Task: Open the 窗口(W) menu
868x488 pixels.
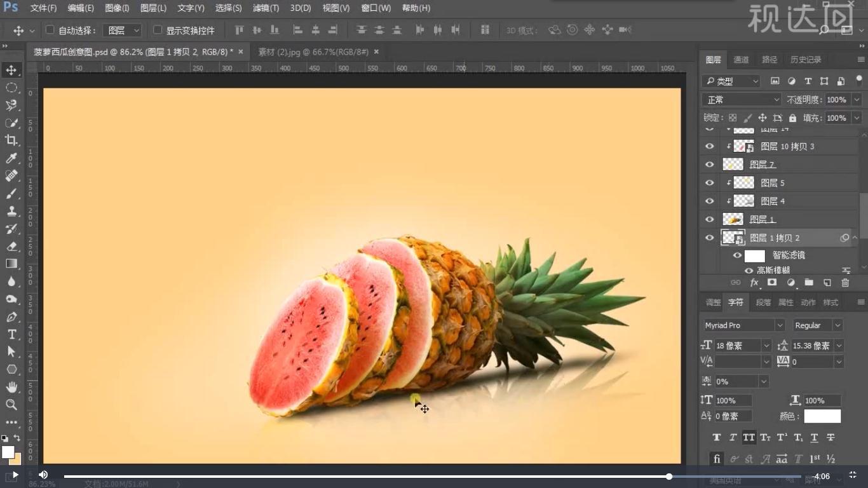Action: tap(376, 8)
